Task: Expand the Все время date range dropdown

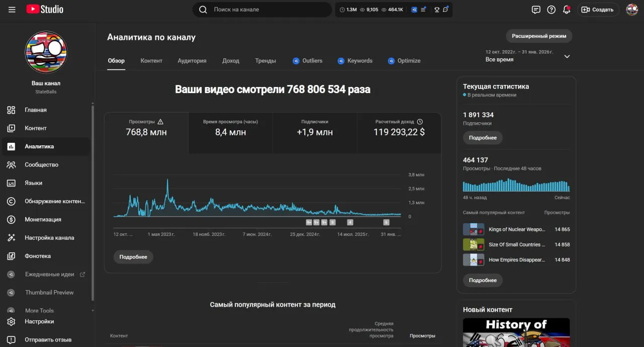Action: click(567, 56)
